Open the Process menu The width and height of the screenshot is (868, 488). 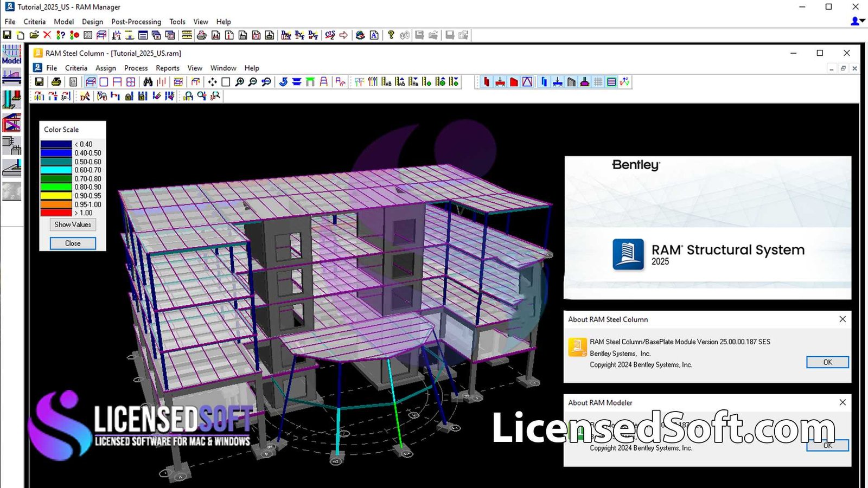coord(136,68)
